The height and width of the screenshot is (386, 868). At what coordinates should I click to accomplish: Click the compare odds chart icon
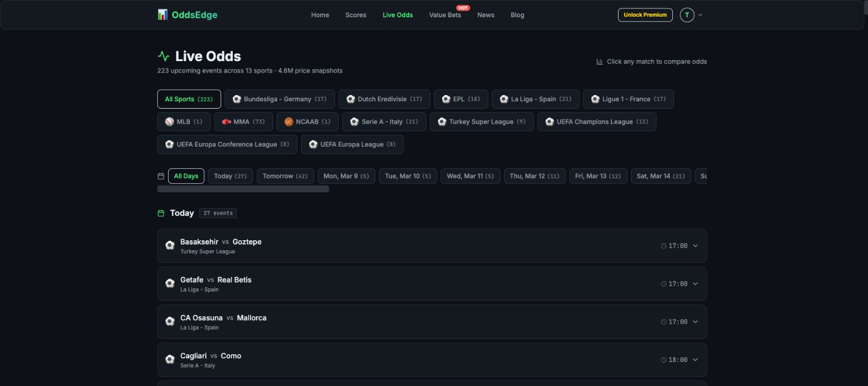[x=600, y=62]
